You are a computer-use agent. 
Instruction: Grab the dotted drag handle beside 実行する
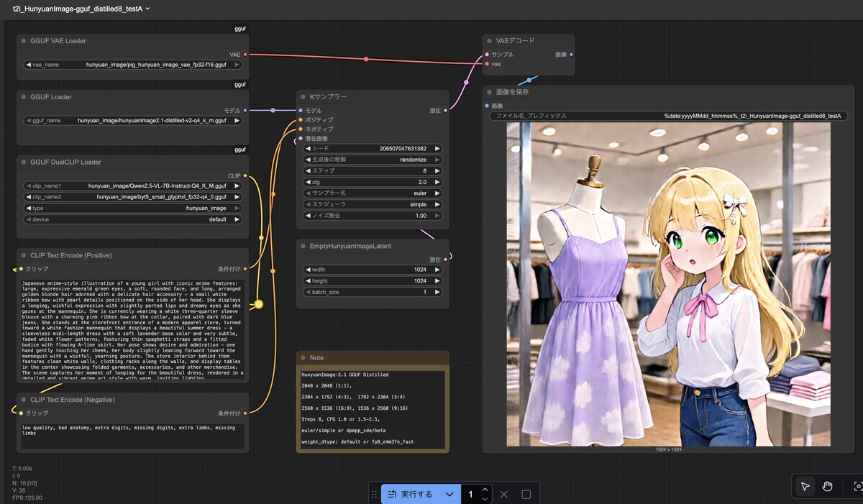[x=374, y=494]
